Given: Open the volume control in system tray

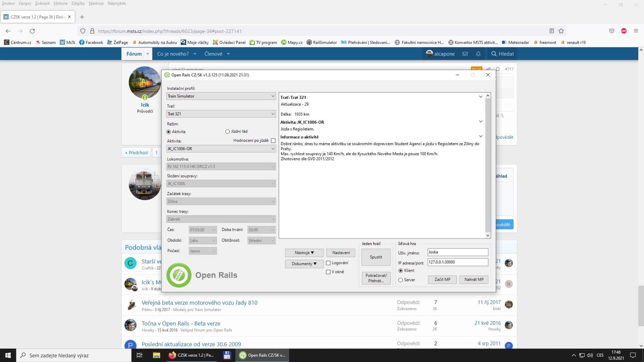Looking at the screenshot, I should [590, 355].
